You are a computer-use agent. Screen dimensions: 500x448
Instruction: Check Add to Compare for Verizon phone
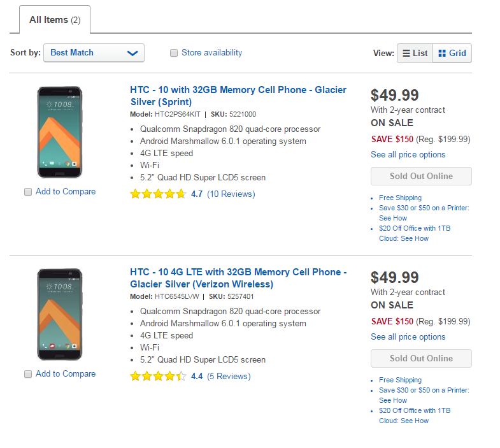[x=28, y=374]
